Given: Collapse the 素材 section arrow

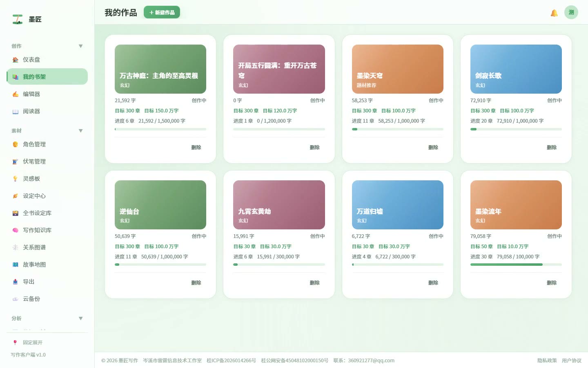Looking at the screenshot, I should pos(80,131).
